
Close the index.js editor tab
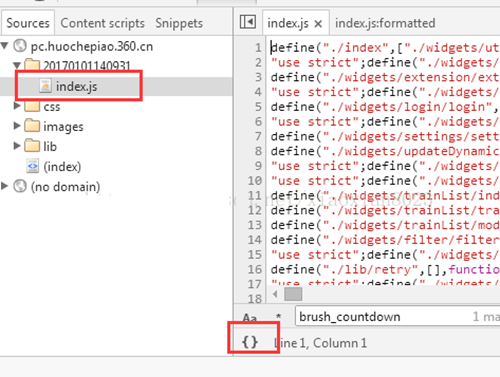tap(318, 24)
